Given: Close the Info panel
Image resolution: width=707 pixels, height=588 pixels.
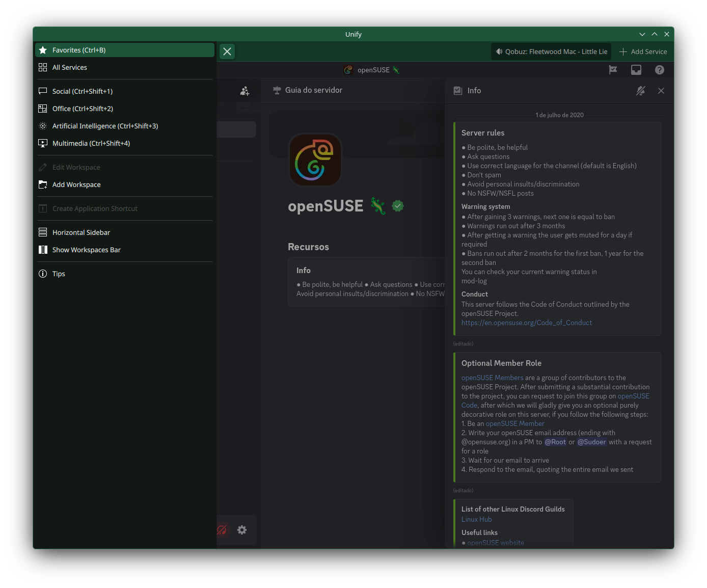Looking at the screenshot, I should tap(661, 91).
